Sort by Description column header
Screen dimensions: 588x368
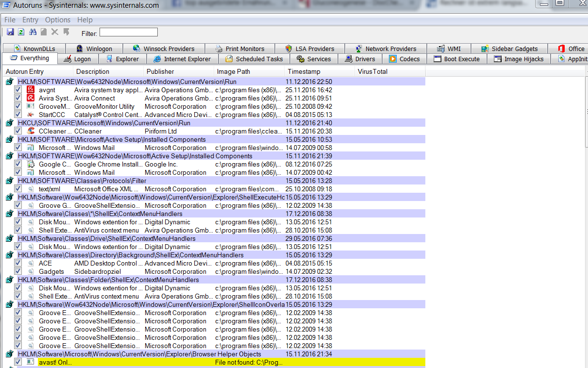(x=109, y=71)
